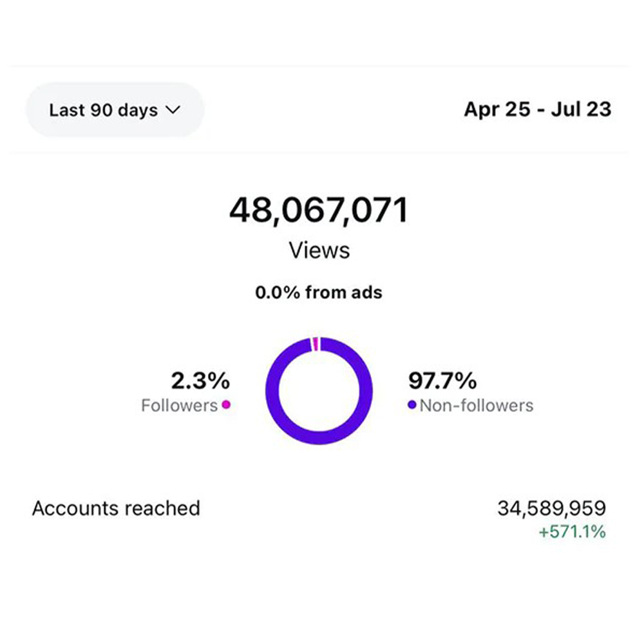Viewport: 644px width, 644px height.
Task: Click the 0.0% from ads text
Action: tap(319, 293)
